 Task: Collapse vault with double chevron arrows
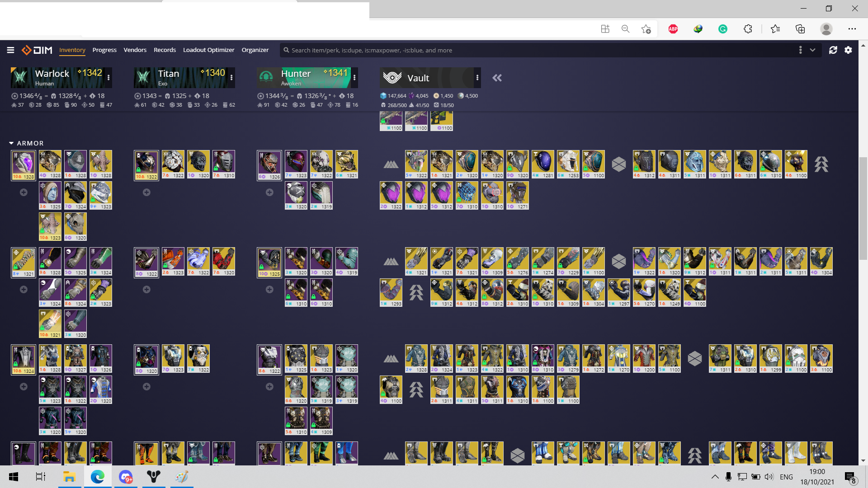pyautogui.click(x=497, y=78)
